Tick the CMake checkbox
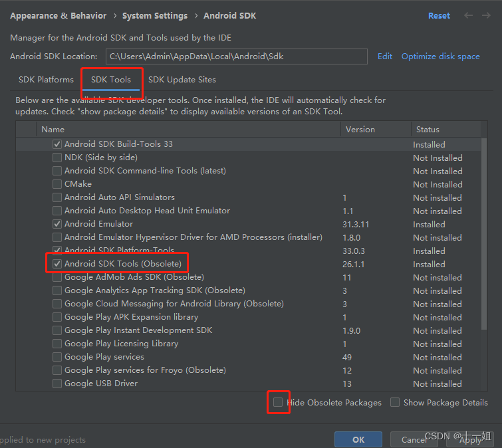This screenshot has width=502, height=448. tap(57, 184)
